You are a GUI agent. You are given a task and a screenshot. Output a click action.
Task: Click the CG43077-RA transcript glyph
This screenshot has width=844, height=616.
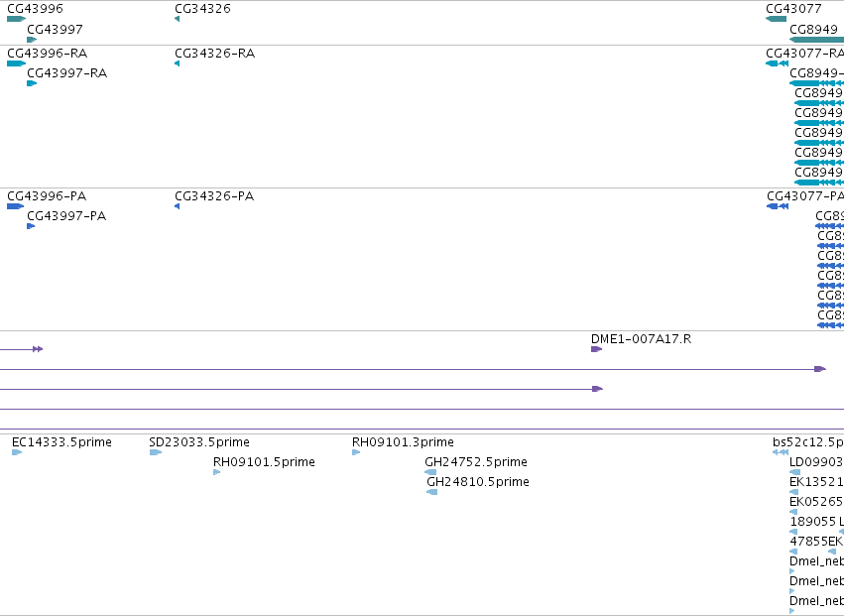777,63
